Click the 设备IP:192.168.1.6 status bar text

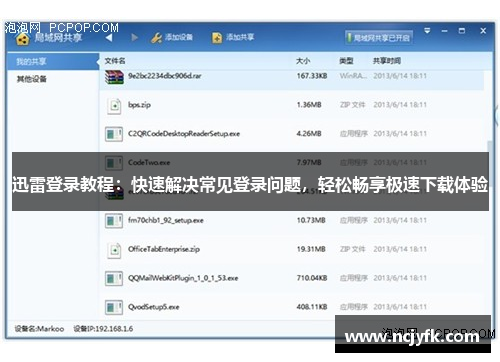(x=103, y=329)
